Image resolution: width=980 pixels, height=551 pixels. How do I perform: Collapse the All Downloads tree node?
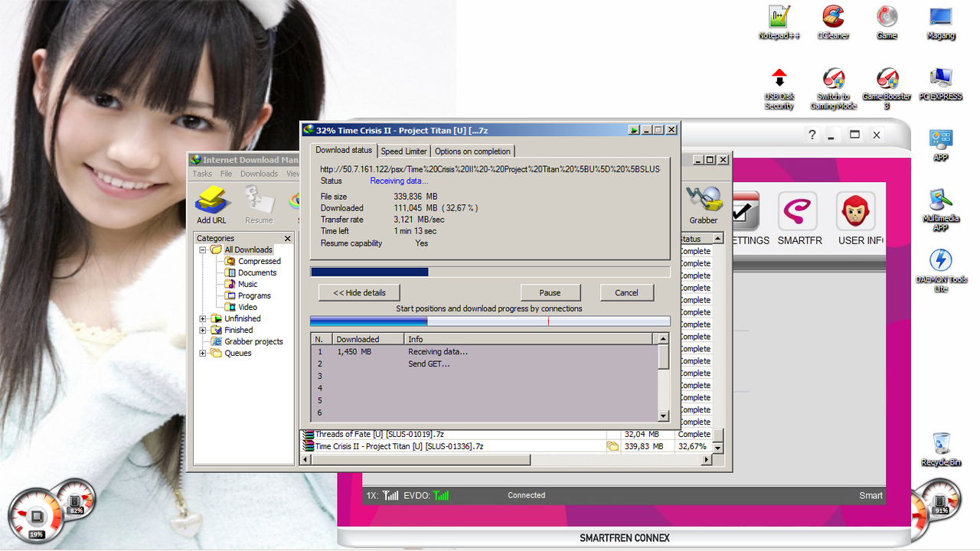point(203,249)
